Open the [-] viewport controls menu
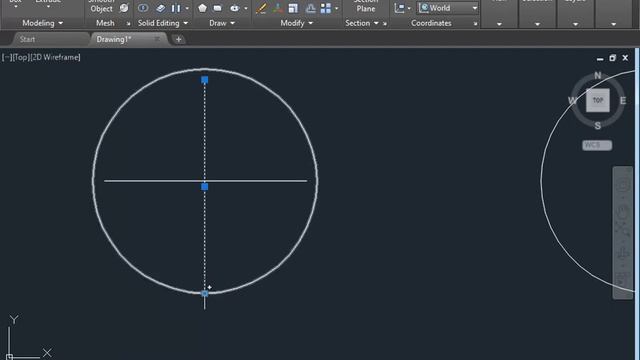This screenshot has height=360, width=640. click(x=6, y=58)
